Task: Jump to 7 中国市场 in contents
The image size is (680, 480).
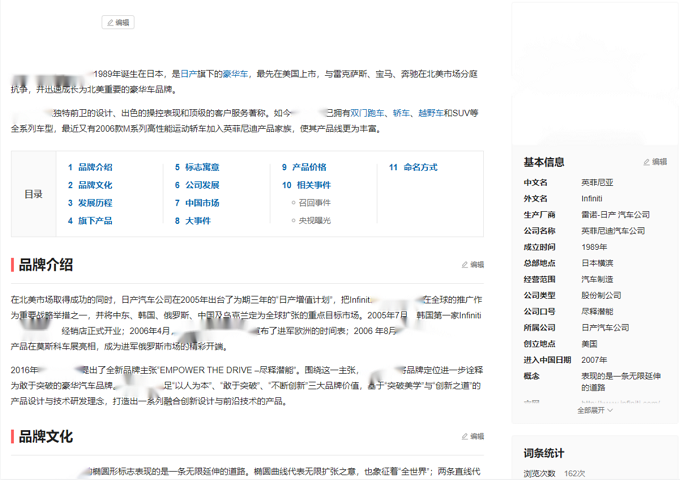Action: (x=197, y=203)
